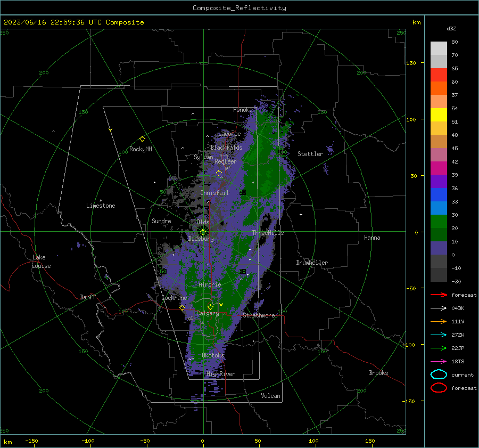Viewport: 479px width, 448px height.
Task: Click the 18TS legend label
Action: click(458, 362)
